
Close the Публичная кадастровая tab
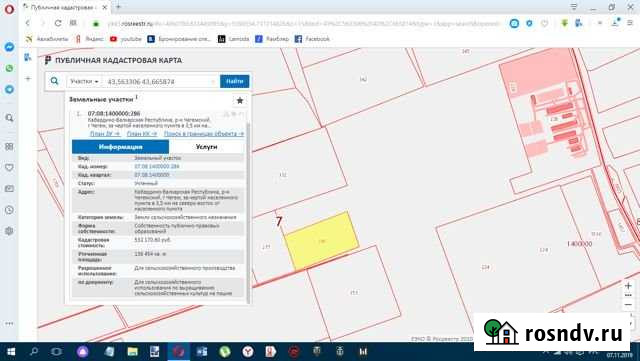coord(105,7)
